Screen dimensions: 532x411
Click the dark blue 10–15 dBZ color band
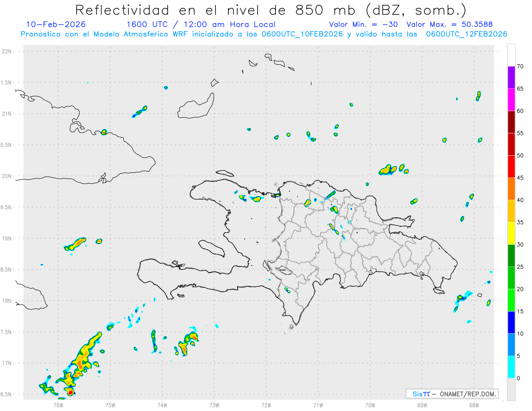point(511,322)
